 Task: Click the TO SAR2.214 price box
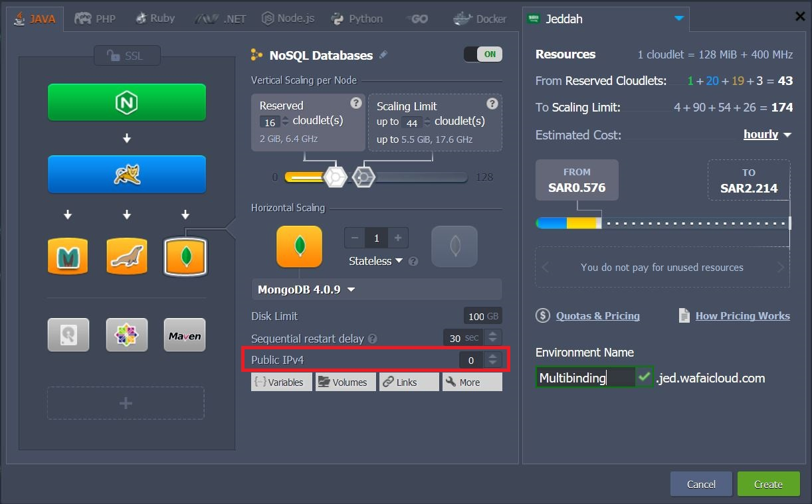click(x=749, y=180)
